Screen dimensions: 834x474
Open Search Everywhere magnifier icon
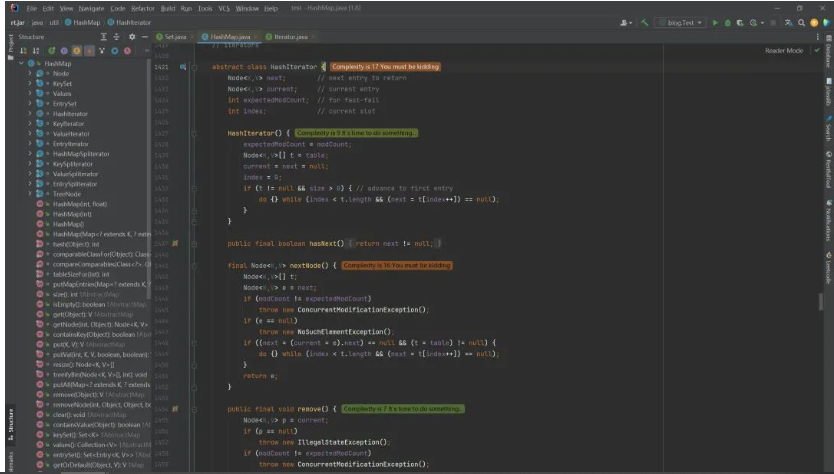tap(802, 23)
